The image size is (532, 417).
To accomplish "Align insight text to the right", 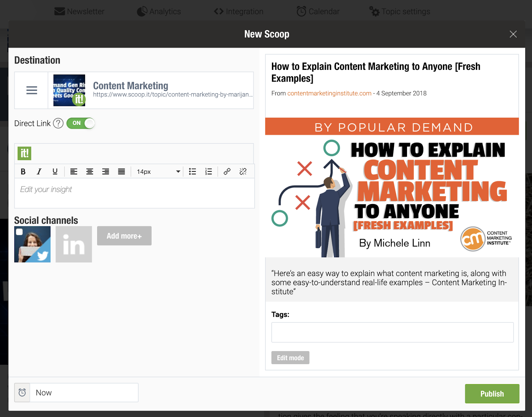I will [106, 171].
